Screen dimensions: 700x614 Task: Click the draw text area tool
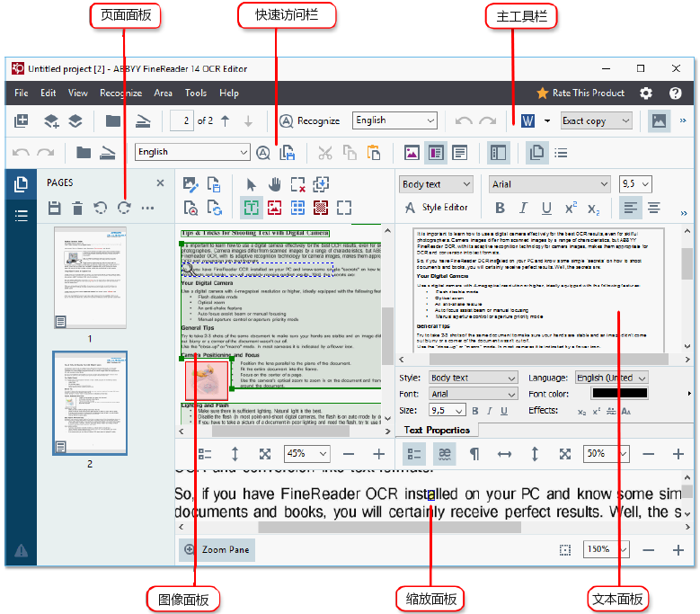pos(251,208)
